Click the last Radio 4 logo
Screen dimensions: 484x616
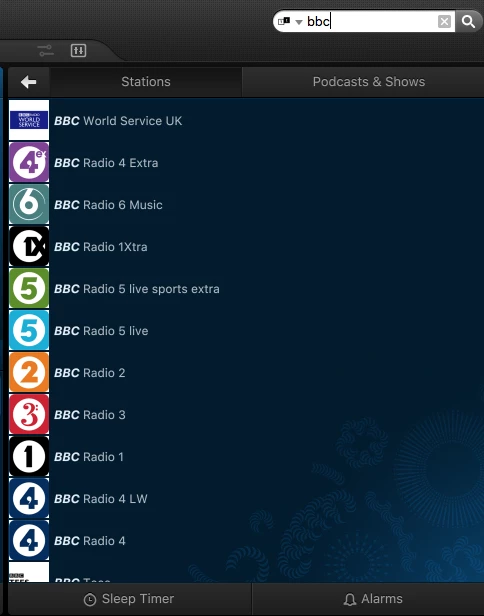tap(29, 540)
